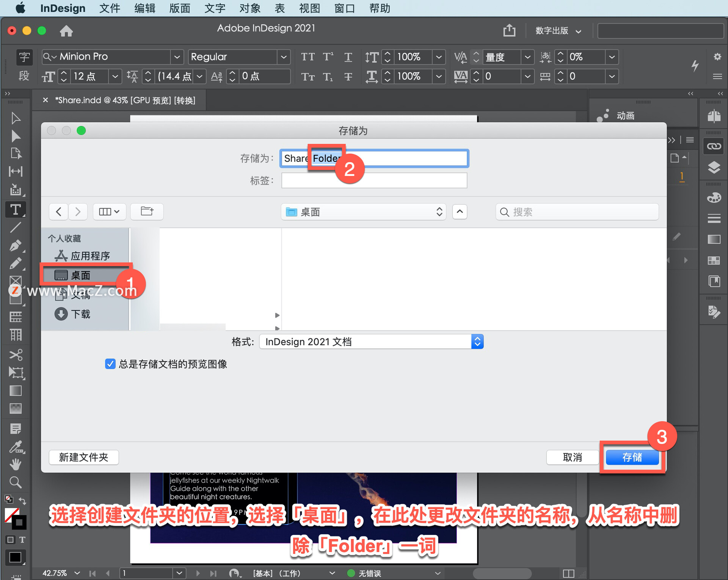Toggle always save preview images checkbox

point(110,364)
